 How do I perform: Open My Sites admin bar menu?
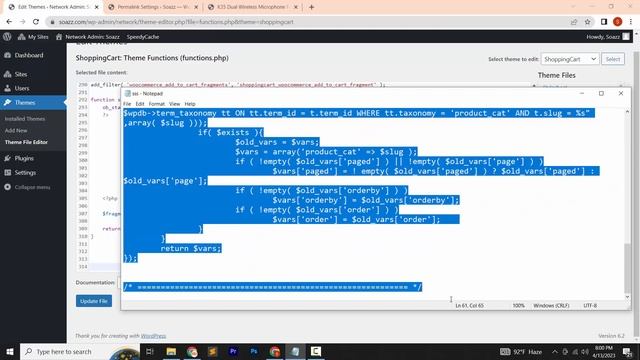click(33, 37)
